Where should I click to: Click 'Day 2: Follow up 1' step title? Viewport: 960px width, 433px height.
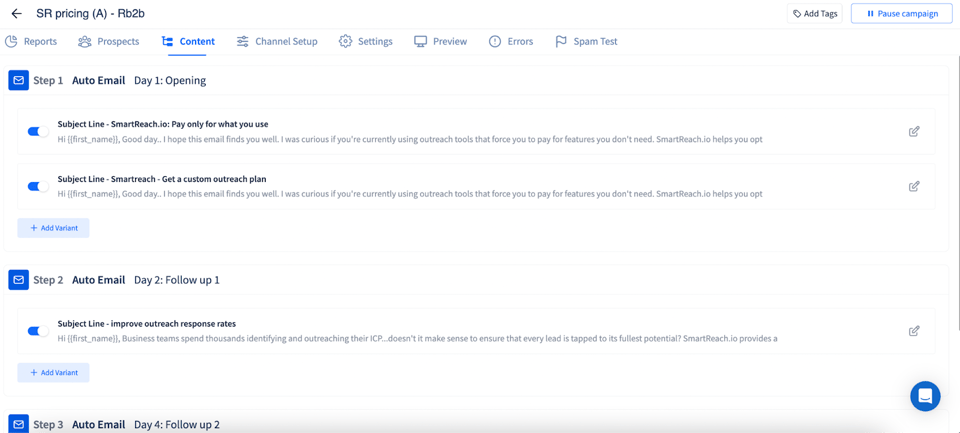[177, 280]
